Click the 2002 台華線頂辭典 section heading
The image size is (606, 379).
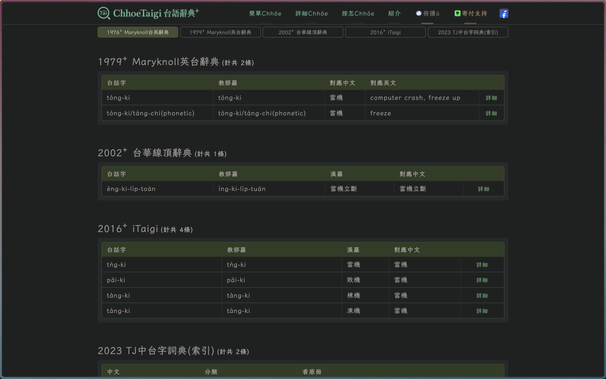click(162, 153)
